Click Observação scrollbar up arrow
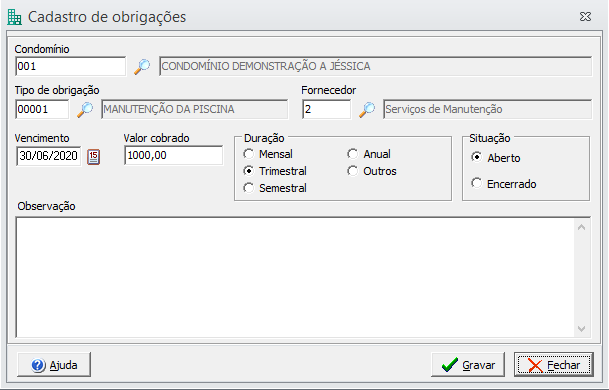The image size is (609, 390). coord(581,228)
